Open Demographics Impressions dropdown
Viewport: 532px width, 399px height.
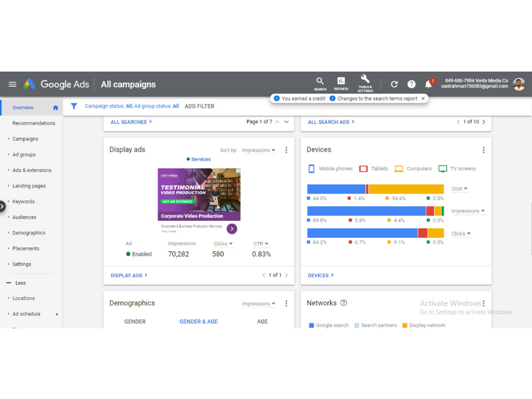pyautogui.click(x=259, y=304)
